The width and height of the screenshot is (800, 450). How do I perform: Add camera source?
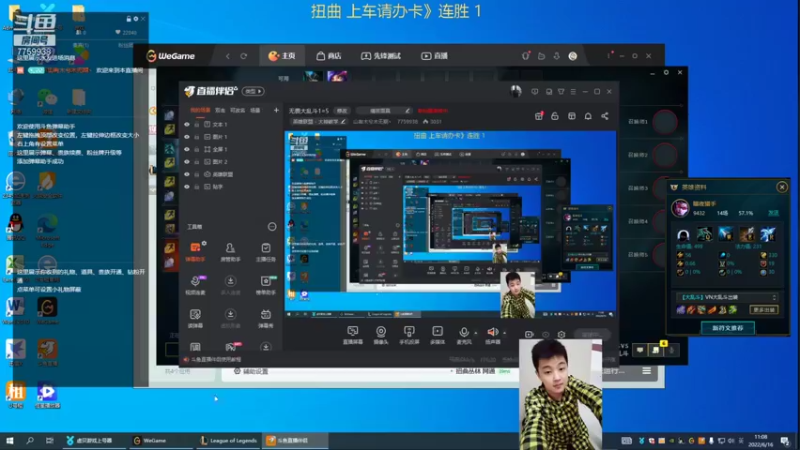381,335
